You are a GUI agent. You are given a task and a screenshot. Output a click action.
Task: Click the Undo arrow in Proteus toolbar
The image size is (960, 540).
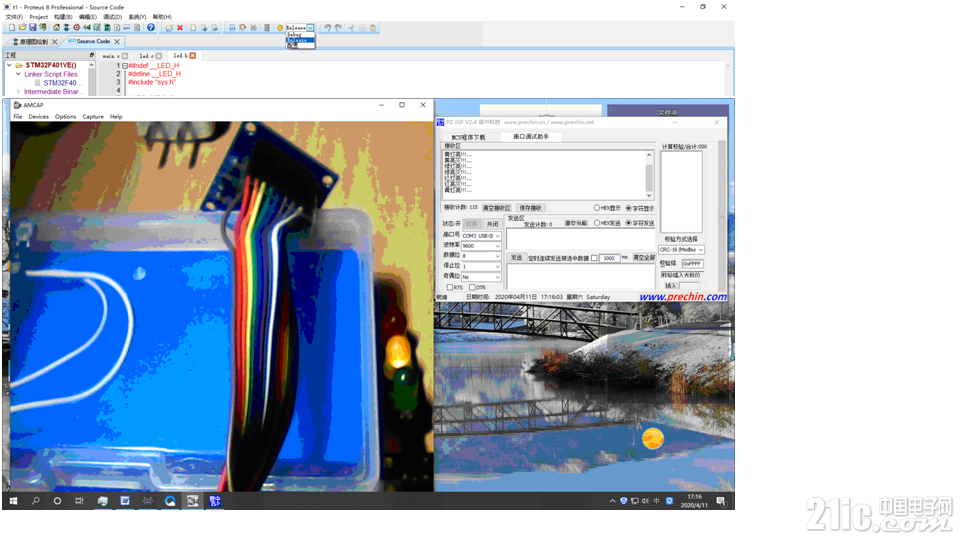[328, 28]
